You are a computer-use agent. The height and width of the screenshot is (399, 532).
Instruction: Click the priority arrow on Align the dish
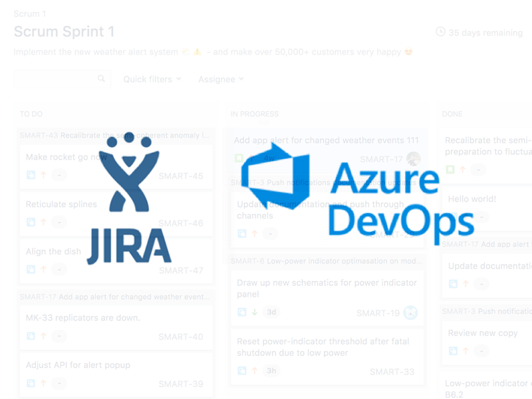[x=43, y=270]
